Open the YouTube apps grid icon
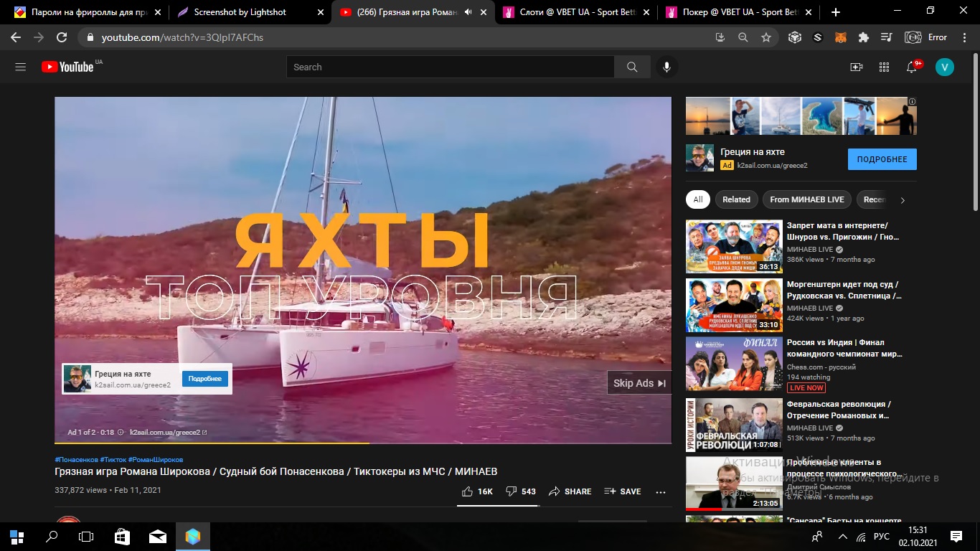This screenshot has height=551, width=980. (x=884, y=67)
